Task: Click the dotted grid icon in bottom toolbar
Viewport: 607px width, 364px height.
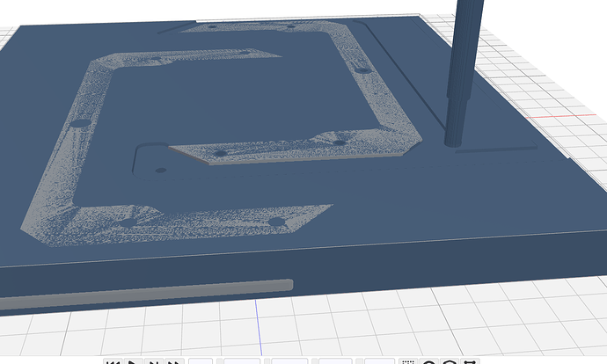Action: [x=408, y=361]
